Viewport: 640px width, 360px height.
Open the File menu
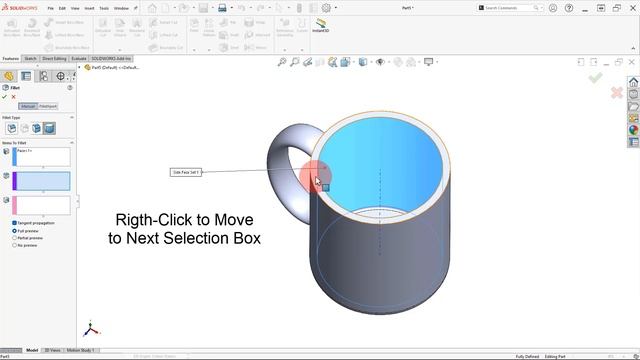tap(51, 8)
